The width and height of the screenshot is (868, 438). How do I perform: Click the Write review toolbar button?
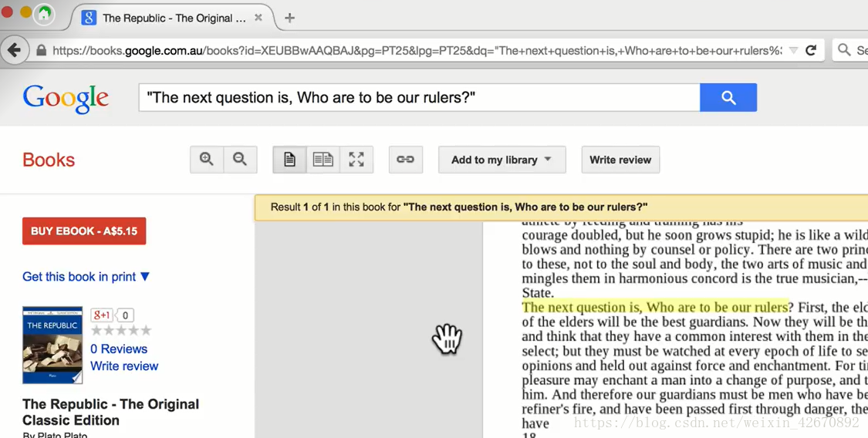[x=620, y=160]
